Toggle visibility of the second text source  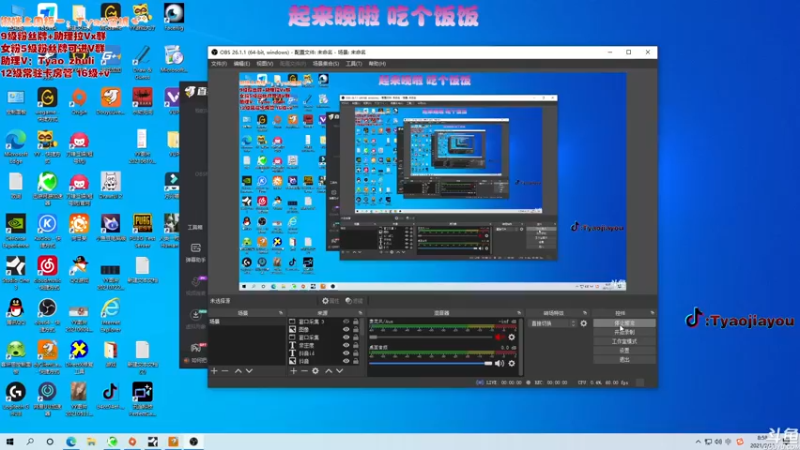[x=346, y=353]
